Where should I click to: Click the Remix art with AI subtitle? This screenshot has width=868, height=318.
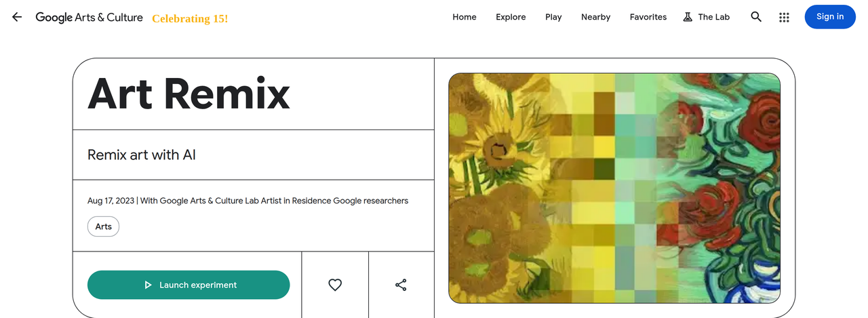(x=142, y=155)
